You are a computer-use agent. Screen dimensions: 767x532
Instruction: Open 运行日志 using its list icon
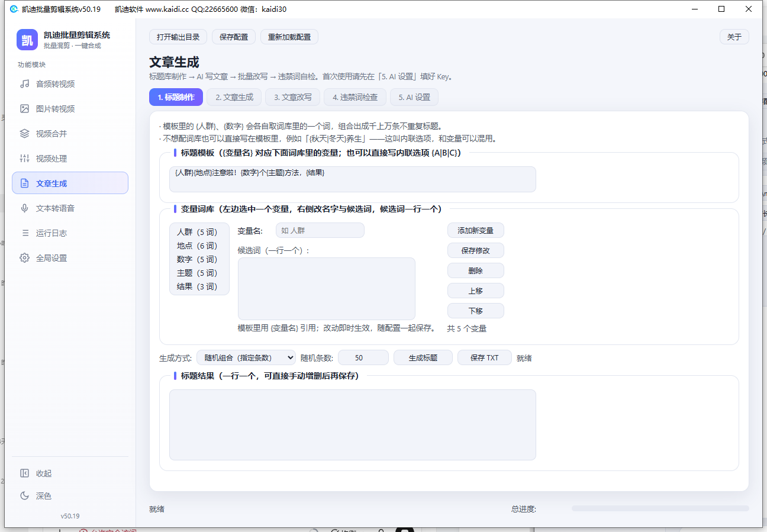[24, 233]
